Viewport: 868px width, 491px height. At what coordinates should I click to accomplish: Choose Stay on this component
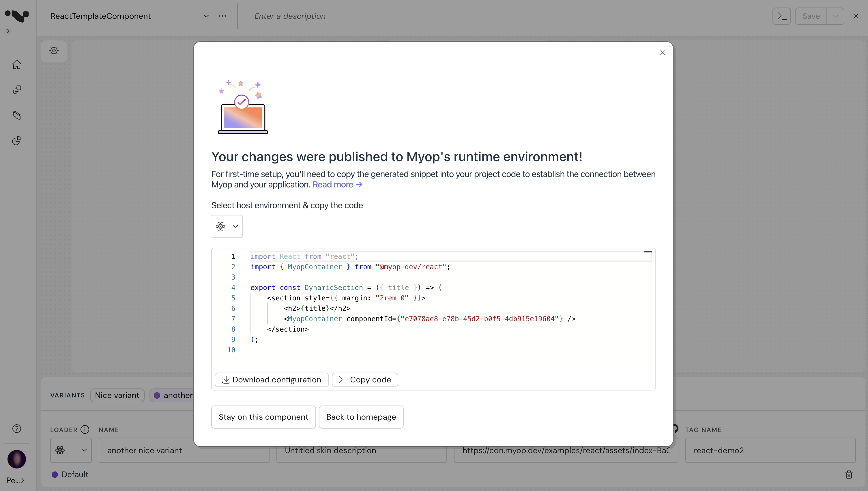(263, 417)
